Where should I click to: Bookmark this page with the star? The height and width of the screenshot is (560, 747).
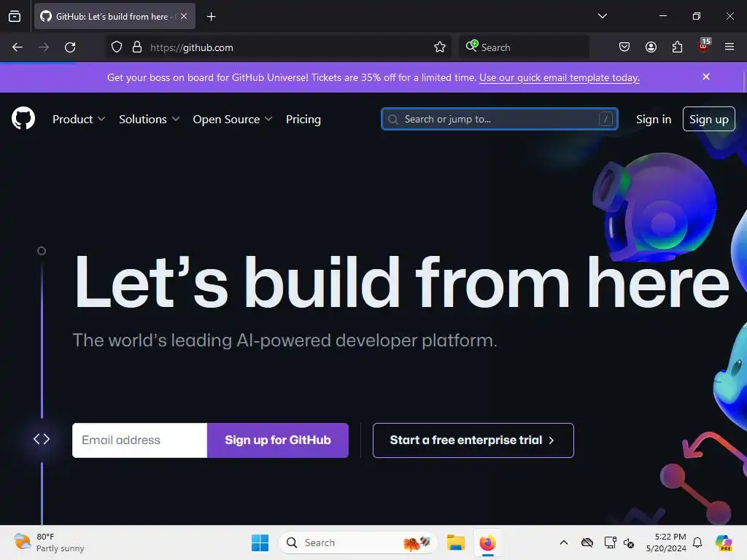[440, 47]
